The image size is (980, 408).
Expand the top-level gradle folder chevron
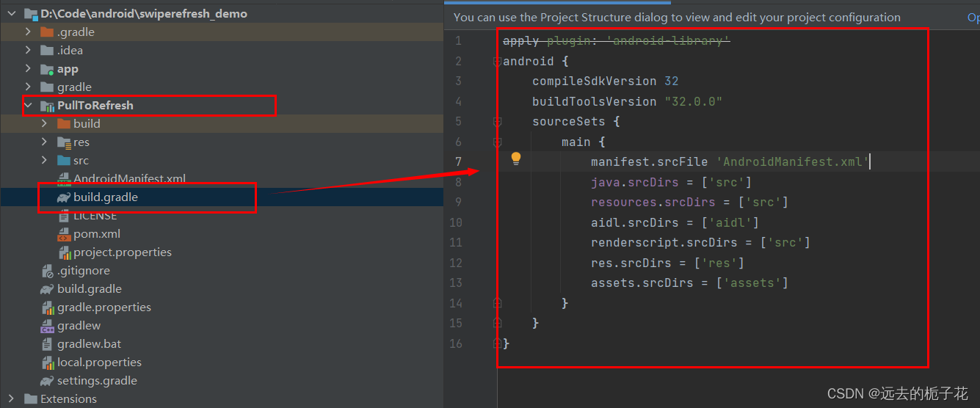[28, 87]
